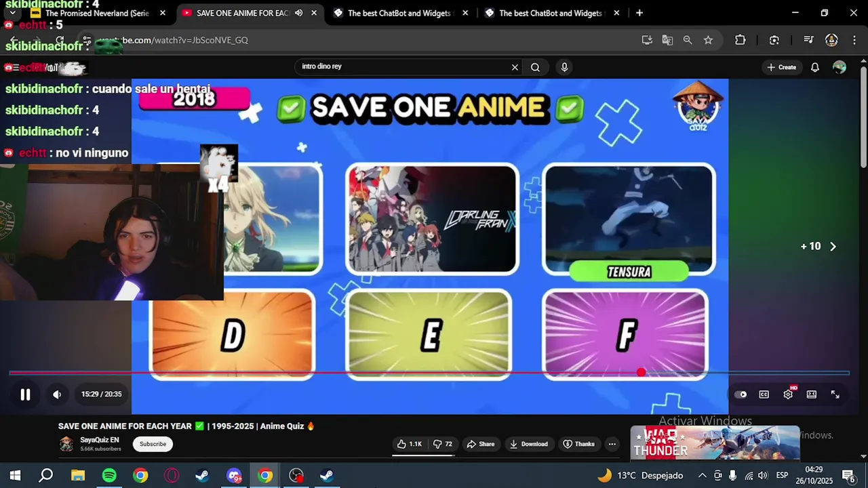The height and width of the screenshot is (488, 868).
Task: Open Opera GX from the taskbar
Action: tap(172, 476)
